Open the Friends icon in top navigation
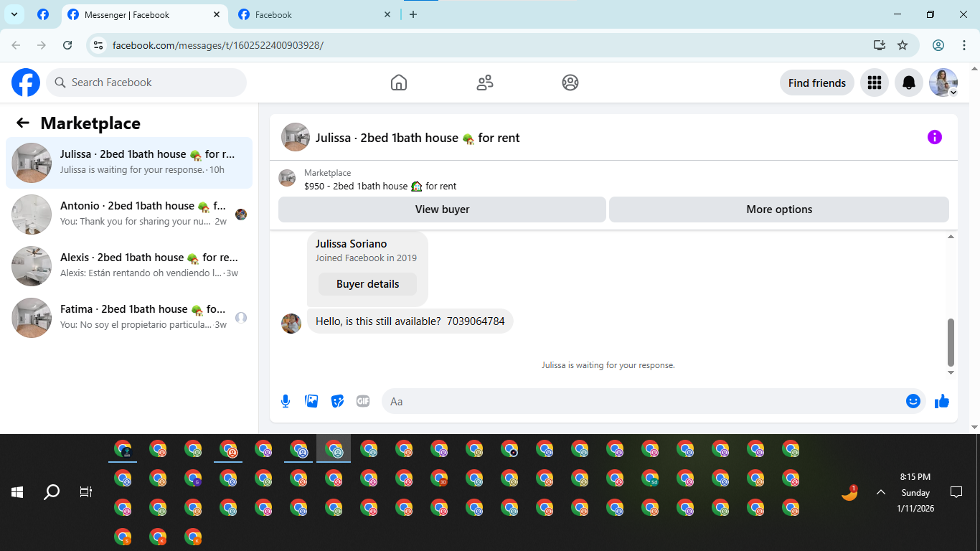This screenshot has width=980, height=551. (x=485, y=83)
